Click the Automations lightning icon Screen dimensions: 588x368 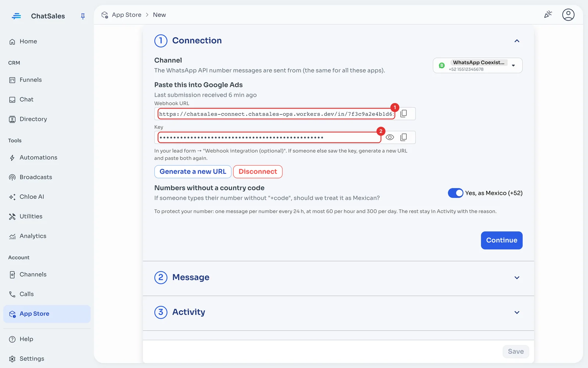click(x=12, y=158)
